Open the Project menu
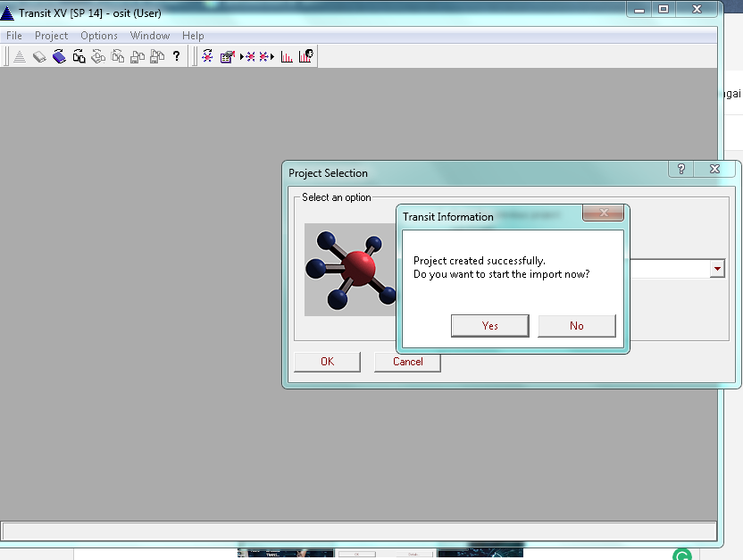This screenshot has height=560, width=743. pyautogui.click(x=51, y=36)
